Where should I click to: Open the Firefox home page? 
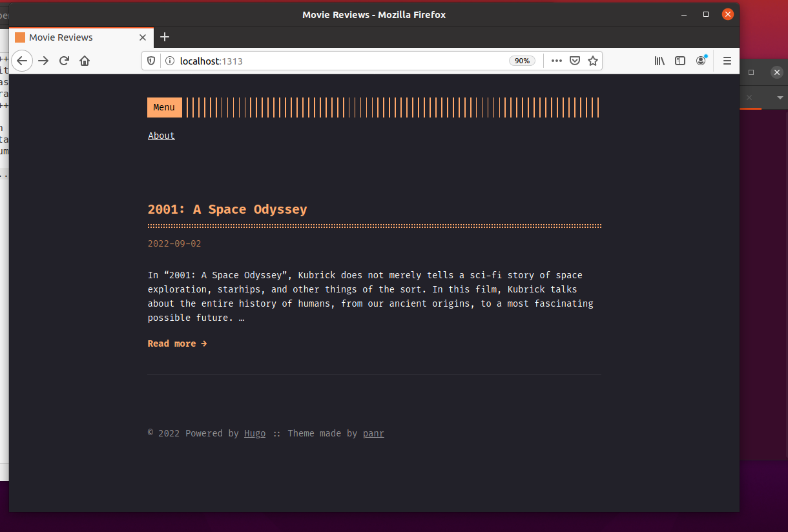[85, 61]
